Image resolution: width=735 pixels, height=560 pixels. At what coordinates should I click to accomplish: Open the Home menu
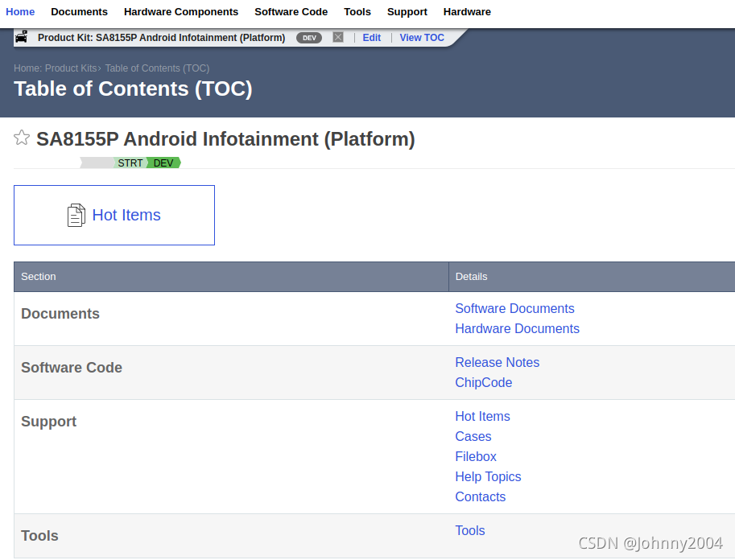point(20,12)
